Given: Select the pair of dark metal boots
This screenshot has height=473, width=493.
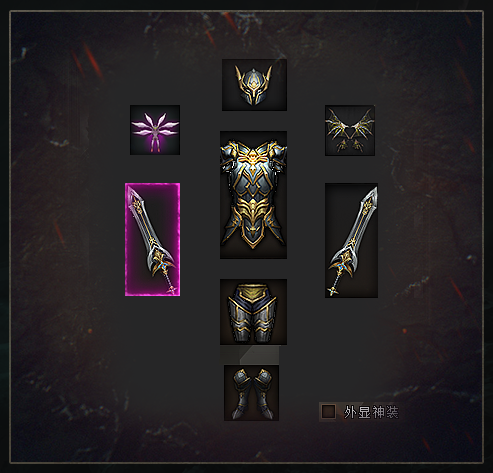Looking at the screenshot, I should coord(251,393).
